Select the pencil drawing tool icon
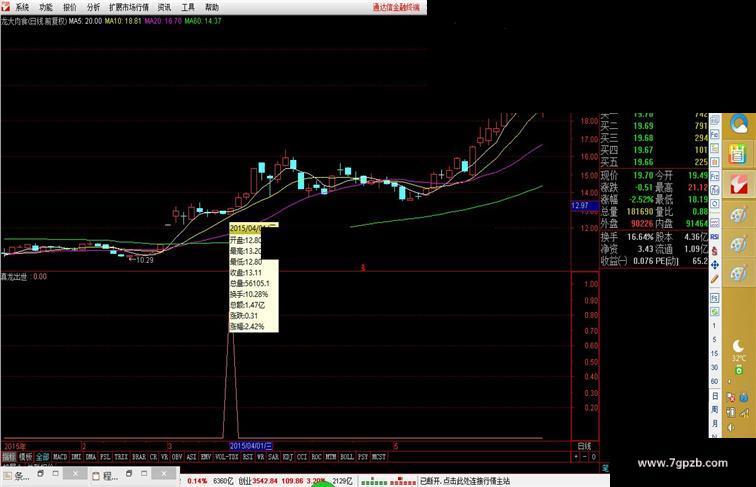The height and width of the screenshot is (487, 756). tap(715, 279)
